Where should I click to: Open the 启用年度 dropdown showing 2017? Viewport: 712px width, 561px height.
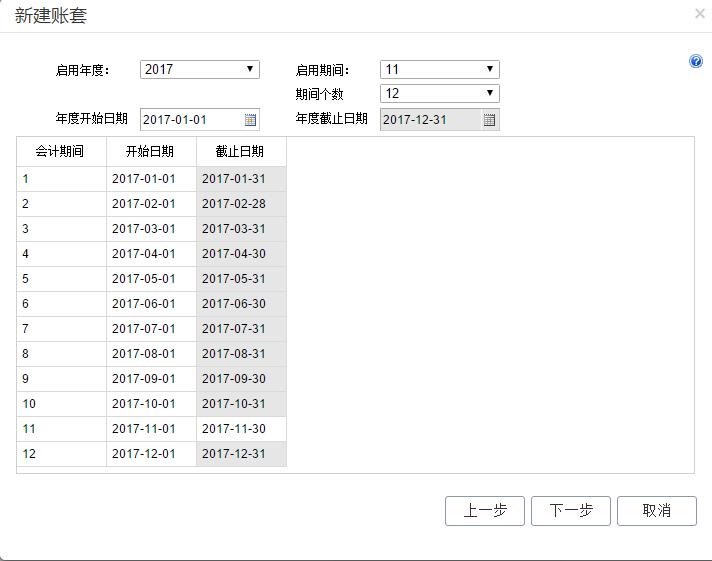click(200, 70)
